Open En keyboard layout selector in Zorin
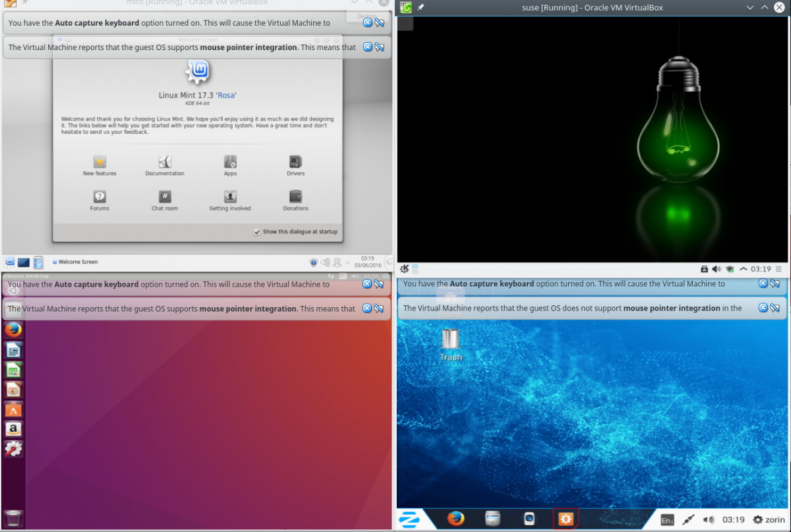 coord(668,519)
